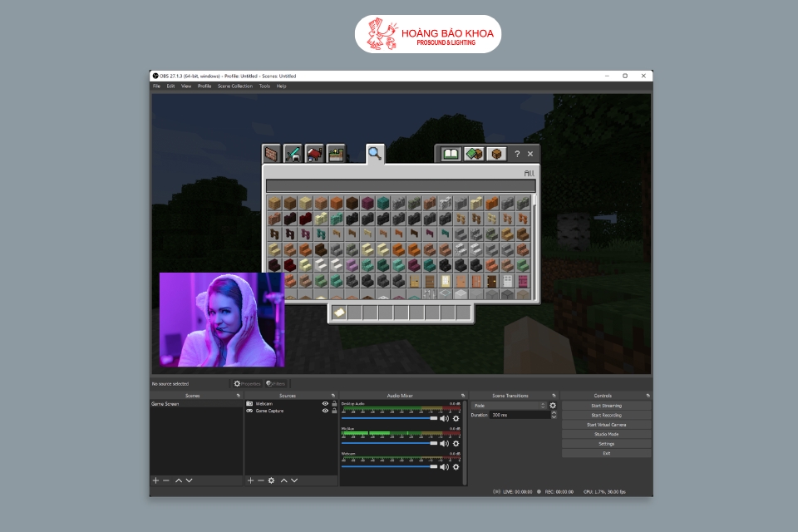Adjust the Webcam volume slider
This screenshot has height=532, width=798.
pos(389,467)
